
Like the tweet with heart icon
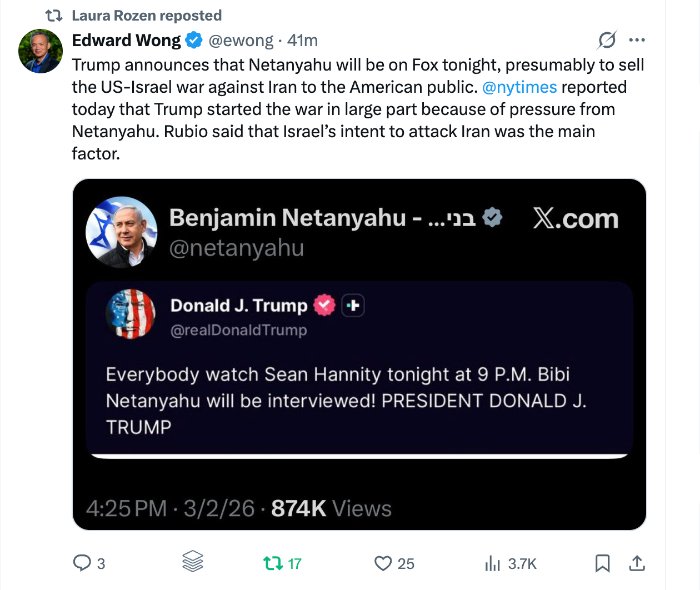point(383,563)
